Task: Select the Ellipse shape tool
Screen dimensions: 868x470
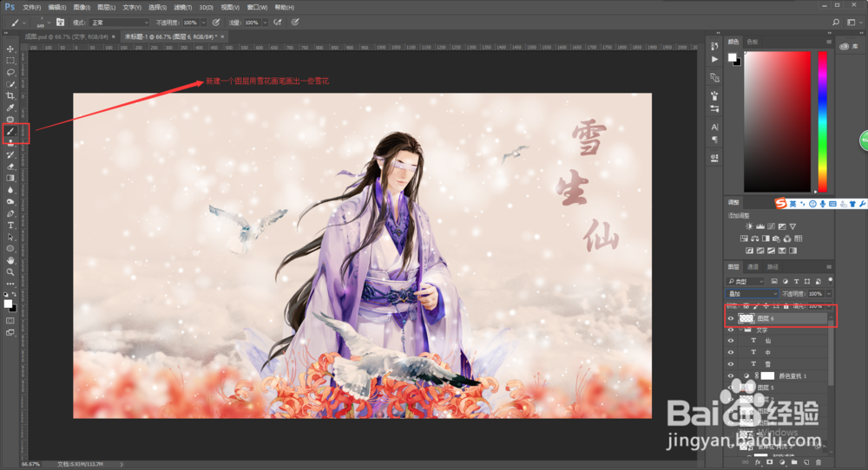Action: click(x=10, y=248)
